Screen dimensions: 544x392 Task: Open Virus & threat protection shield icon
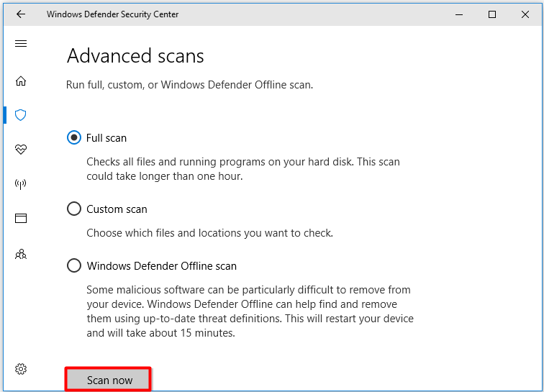pos(21,115)
